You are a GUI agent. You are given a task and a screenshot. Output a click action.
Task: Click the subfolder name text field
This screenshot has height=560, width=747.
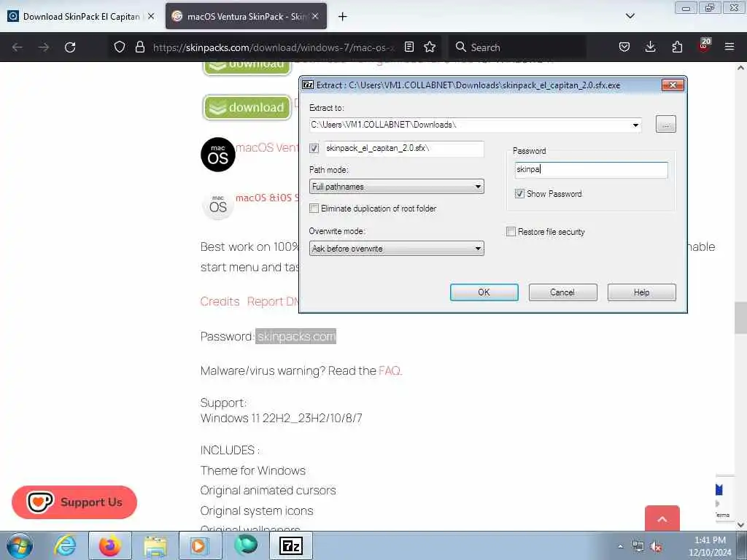pos(404,148)
